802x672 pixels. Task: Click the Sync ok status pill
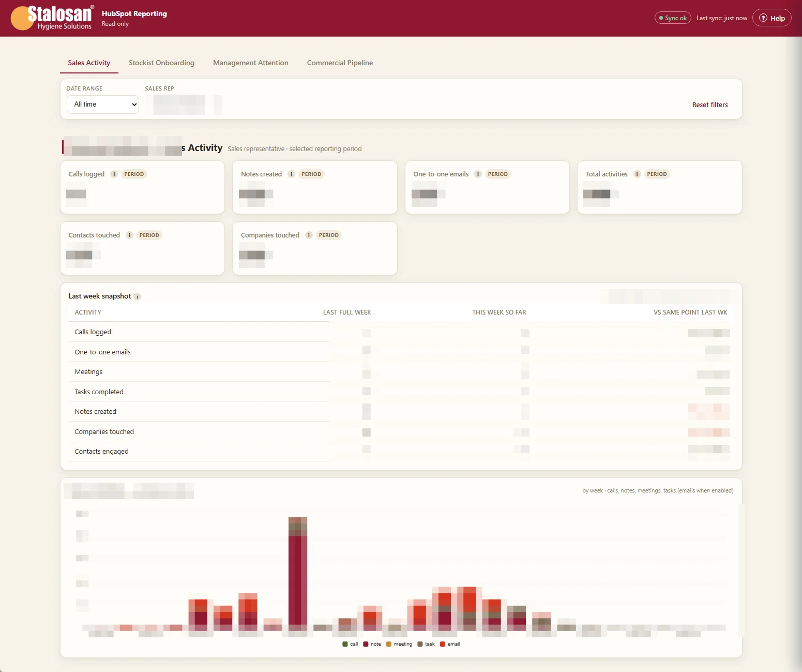click(x=673, y=18)
